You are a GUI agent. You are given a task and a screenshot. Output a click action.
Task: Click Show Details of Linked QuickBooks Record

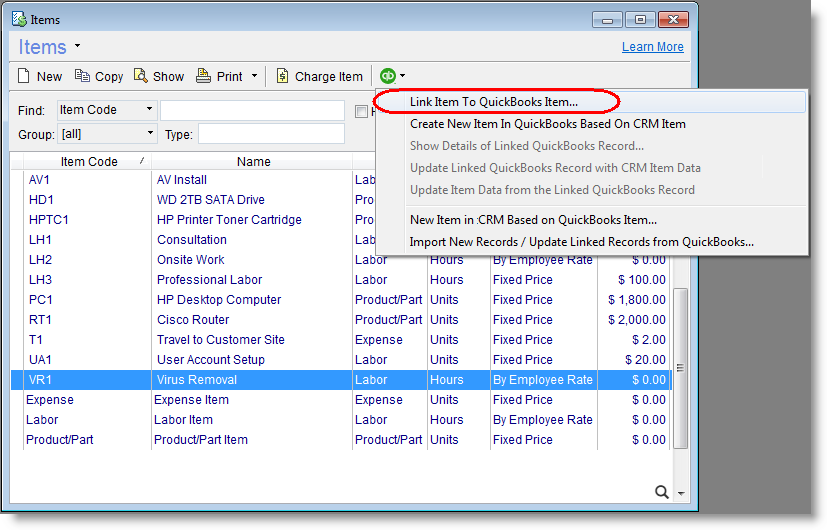(x=526, y=146)
